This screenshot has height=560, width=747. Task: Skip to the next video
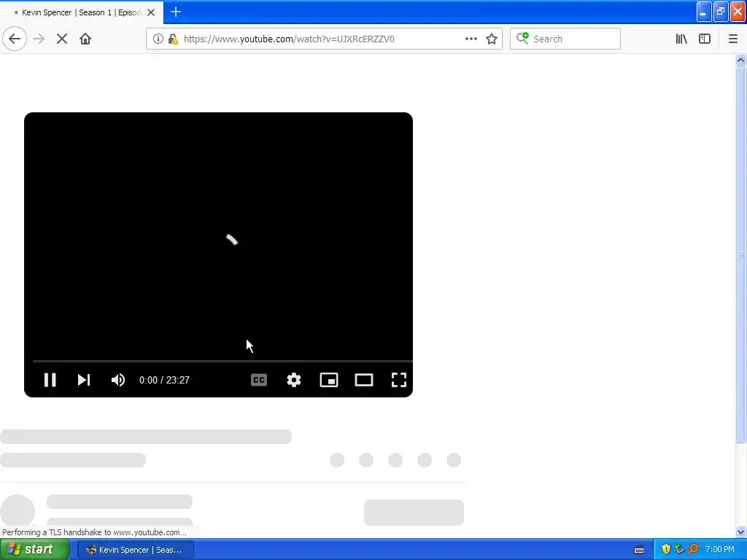click(x=84, y=380)
